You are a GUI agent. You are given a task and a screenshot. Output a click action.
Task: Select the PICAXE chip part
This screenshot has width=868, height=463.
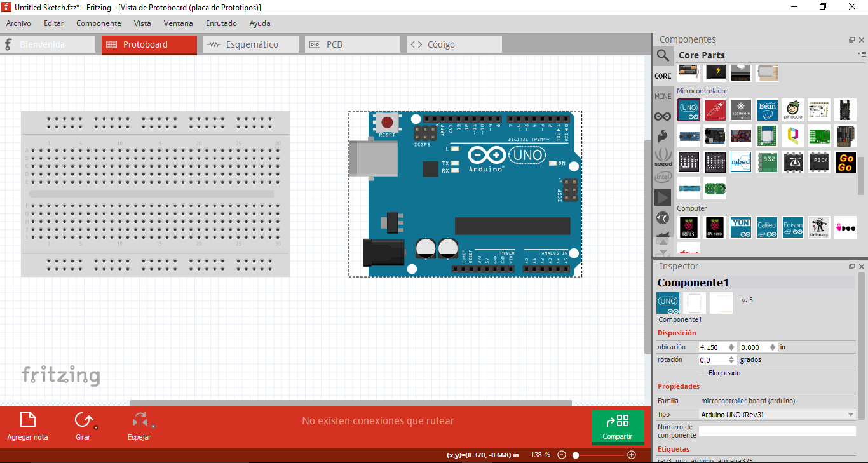tap(819, 162)
